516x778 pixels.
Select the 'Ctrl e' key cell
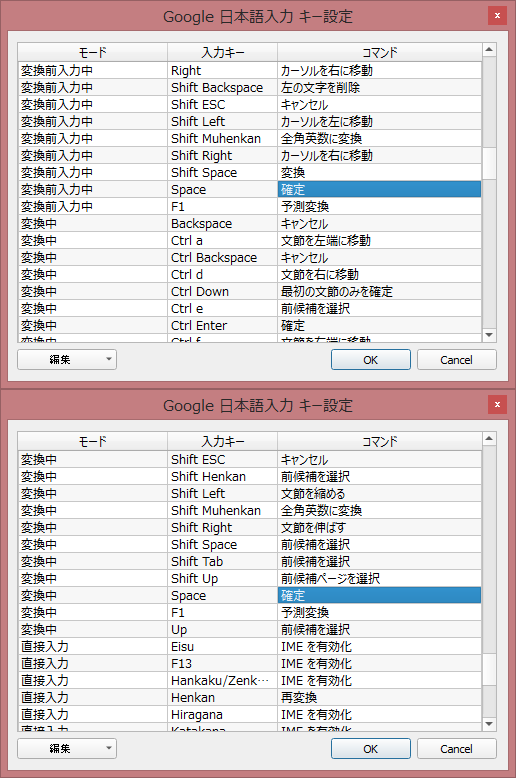(222, 308)
